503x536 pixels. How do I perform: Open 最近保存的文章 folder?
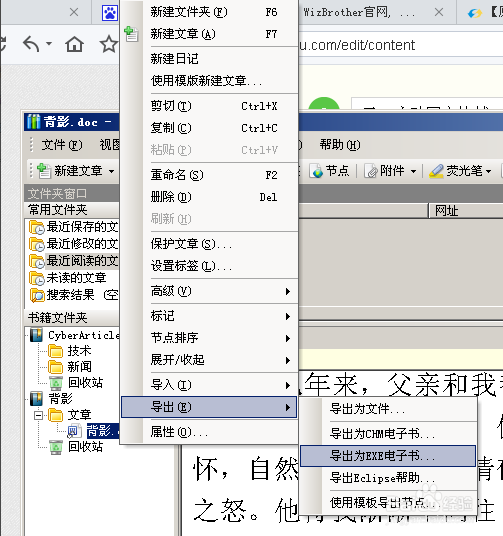[74, 227]
